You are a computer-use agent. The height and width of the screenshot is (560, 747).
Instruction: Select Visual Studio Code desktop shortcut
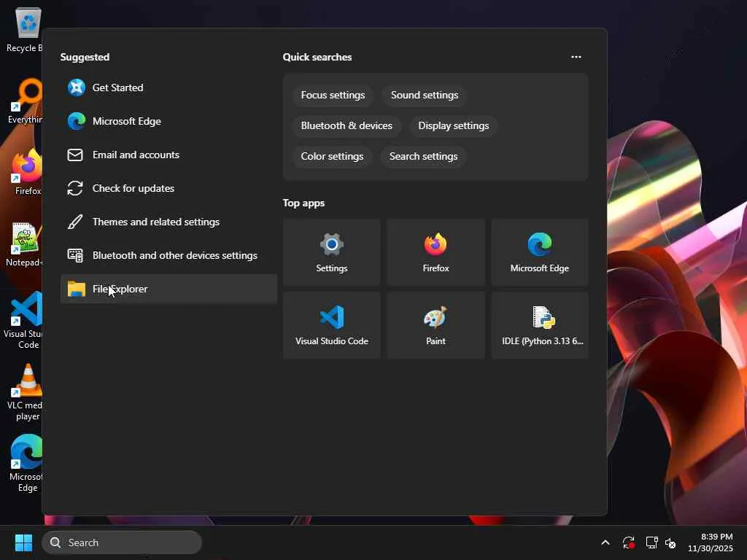24,320
